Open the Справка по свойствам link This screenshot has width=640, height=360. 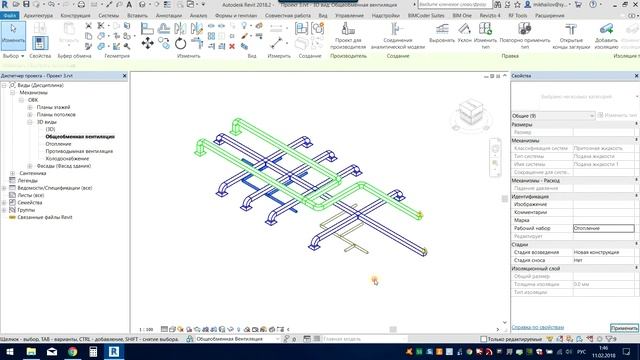click(x=538, y=327)
